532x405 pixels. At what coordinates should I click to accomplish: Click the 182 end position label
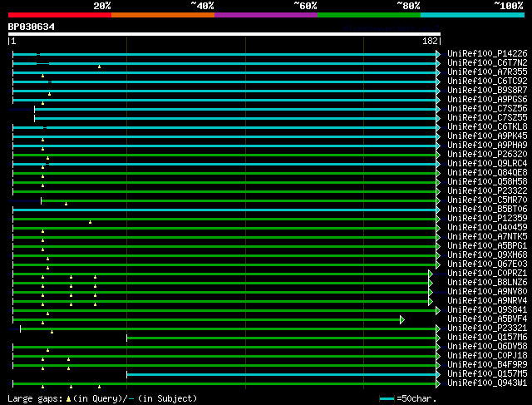(x=430, y=41)
